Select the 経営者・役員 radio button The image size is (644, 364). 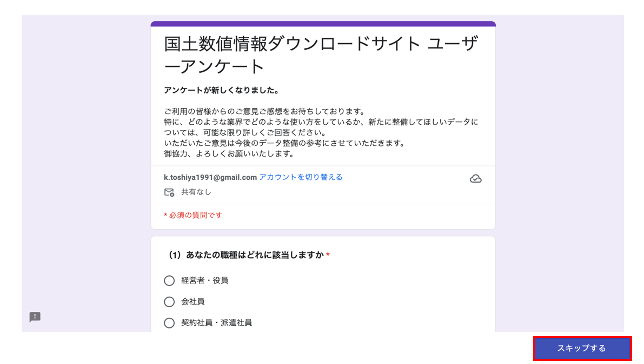(169, 281)
